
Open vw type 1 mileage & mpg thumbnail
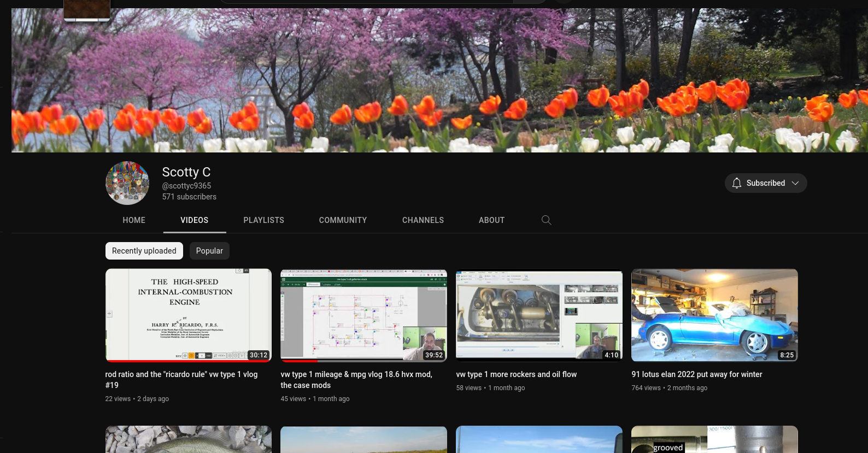(364, 315)
